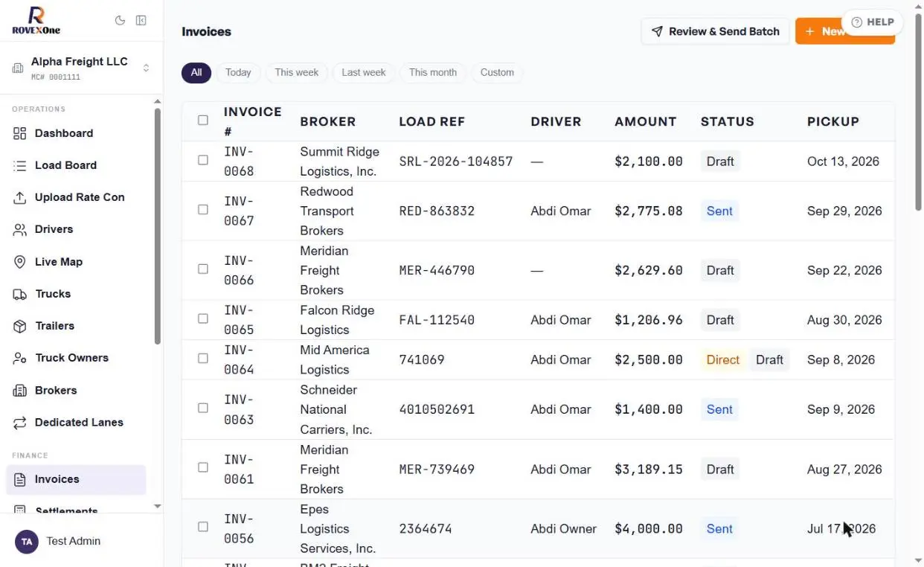Screen dimensions: 924x567
Task: Click the Trucks truck icon
Action: tap(20, 294)
